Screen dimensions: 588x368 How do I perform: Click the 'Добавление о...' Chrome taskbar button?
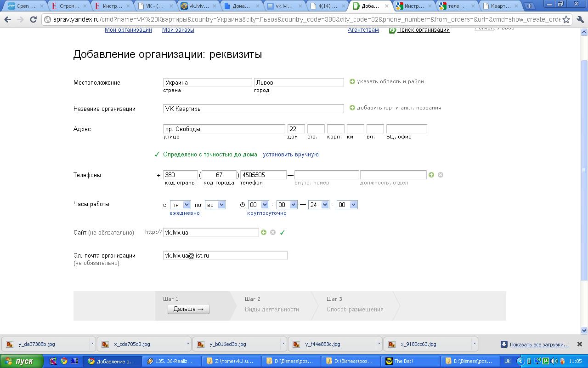113,361
